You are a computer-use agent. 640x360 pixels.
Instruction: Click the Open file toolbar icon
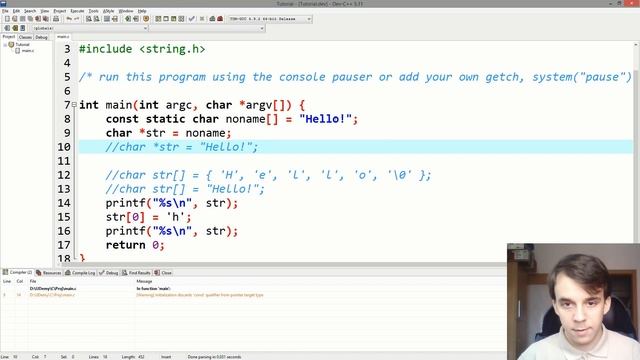[15, 19]
